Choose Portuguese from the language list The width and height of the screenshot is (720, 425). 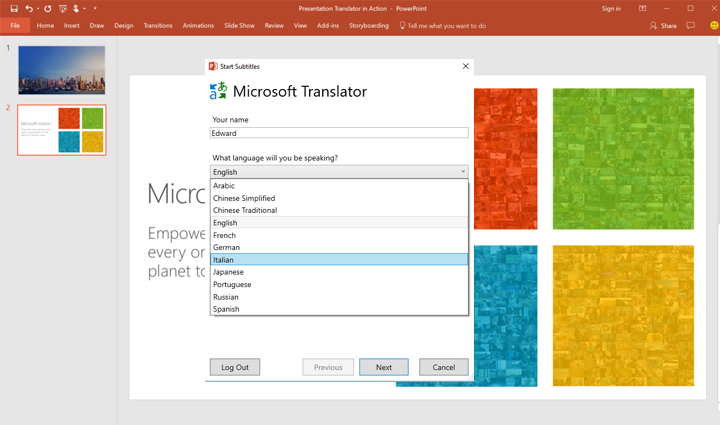(x=339, y=285)
